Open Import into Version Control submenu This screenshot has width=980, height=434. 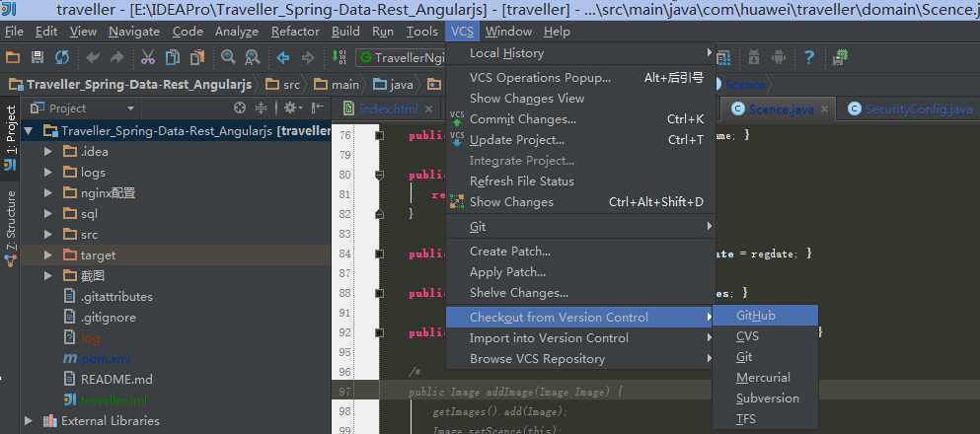coord(580,338)
